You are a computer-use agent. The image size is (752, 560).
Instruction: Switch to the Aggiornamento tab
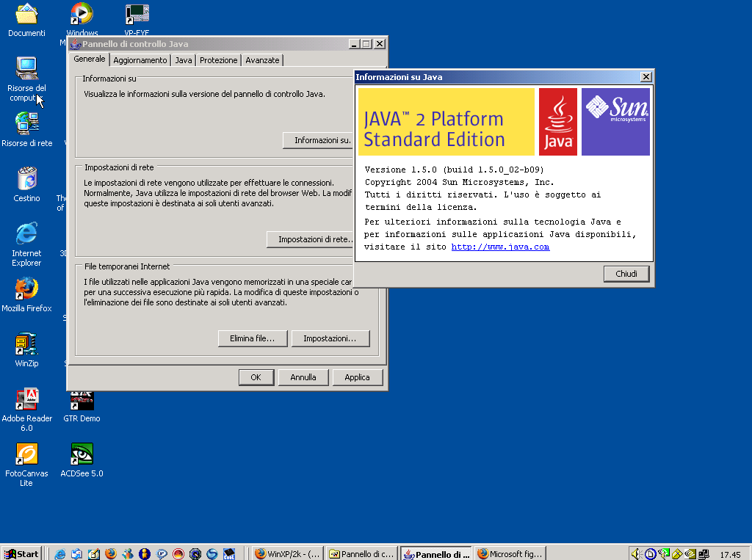(x=140, y=60)
